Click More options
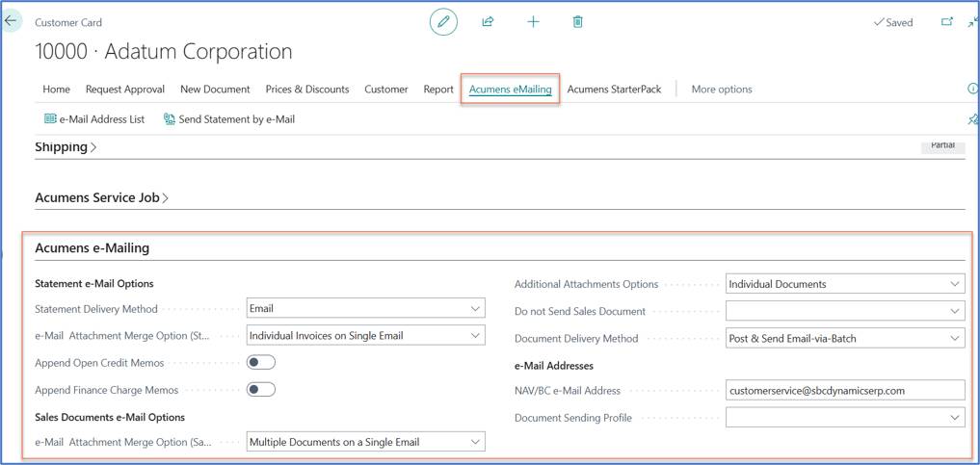 pos(722,90)
